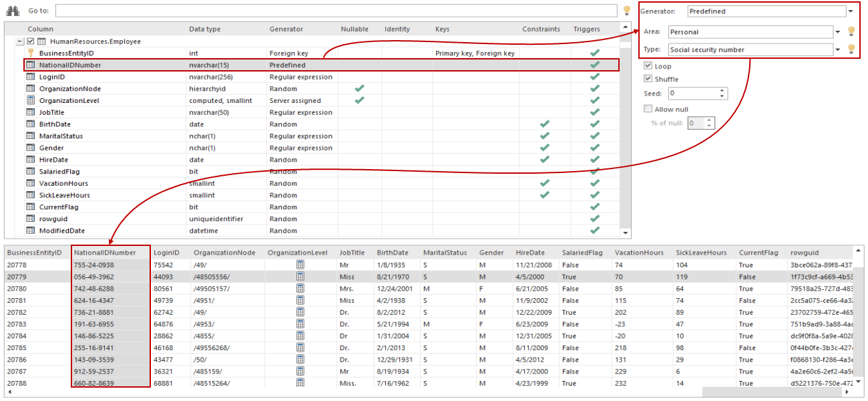Click the column icon of ModifiedDate row
Screen dimensions: 868x401
tap(30, 231)
